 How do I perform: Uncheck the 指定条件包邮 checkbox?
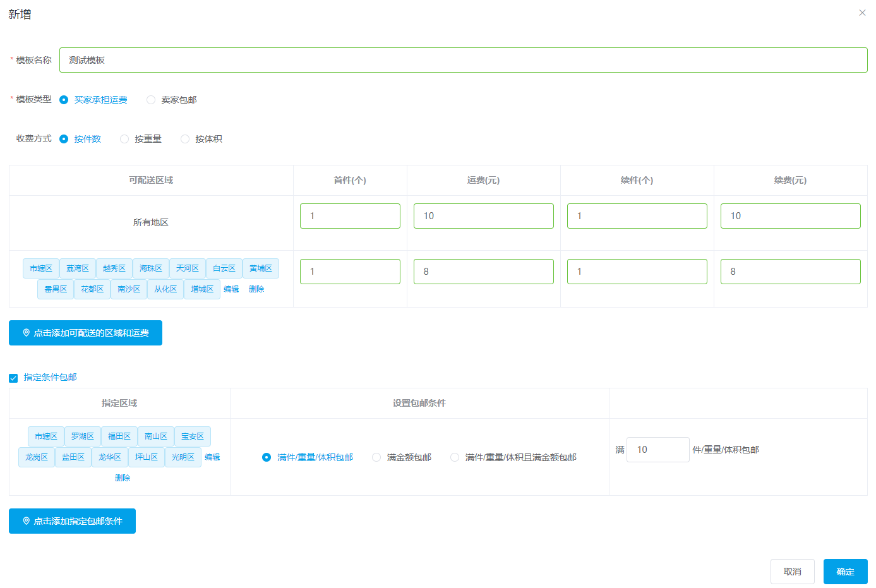pyautogui.click(x=13, y=378)
